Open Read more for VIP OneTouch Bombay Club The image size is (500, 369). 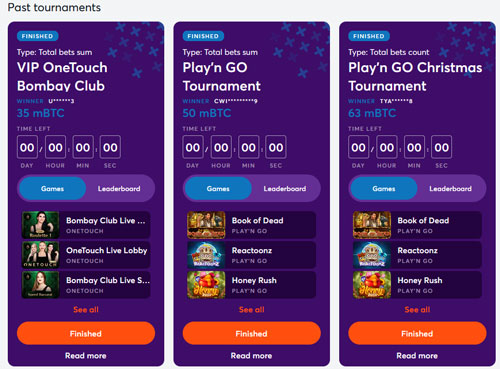[x=86, y=356]
